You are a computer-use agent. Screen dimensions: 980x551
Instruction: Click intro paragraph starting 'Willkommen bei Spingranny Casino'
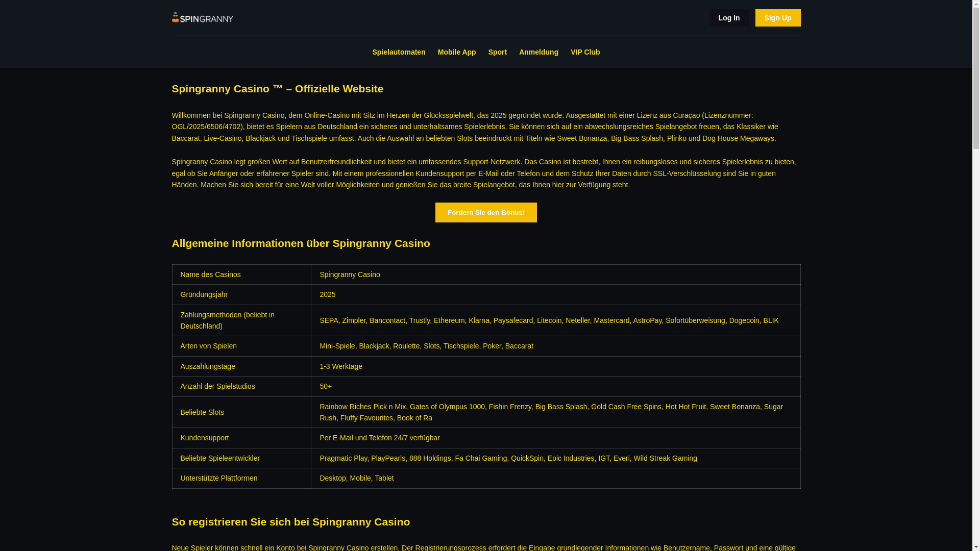pos(475,127)
